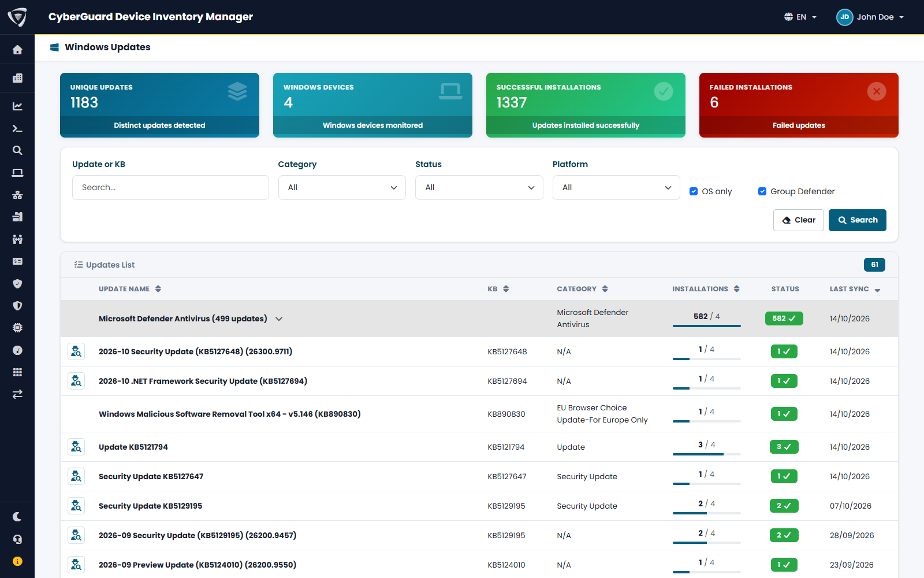This screenshot has height=578, width=924.
Task: Sort by Last Sync column
Action: [x=855, y=289]
